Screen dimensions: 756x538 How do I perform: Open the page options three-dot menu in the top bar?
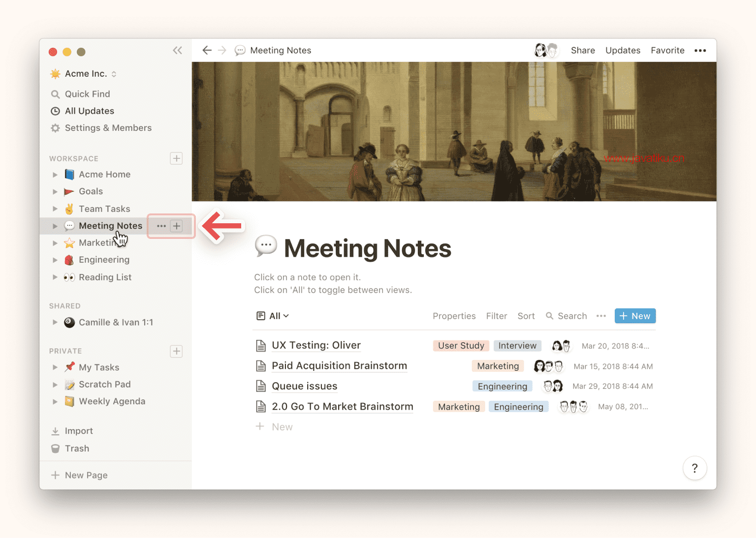coord(700,50)
